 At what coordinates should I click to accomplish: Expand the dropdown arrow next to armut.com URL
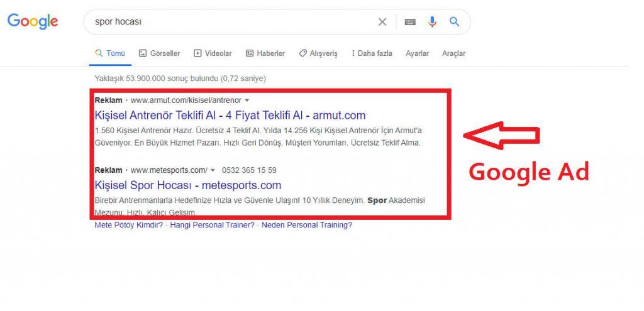247,101
